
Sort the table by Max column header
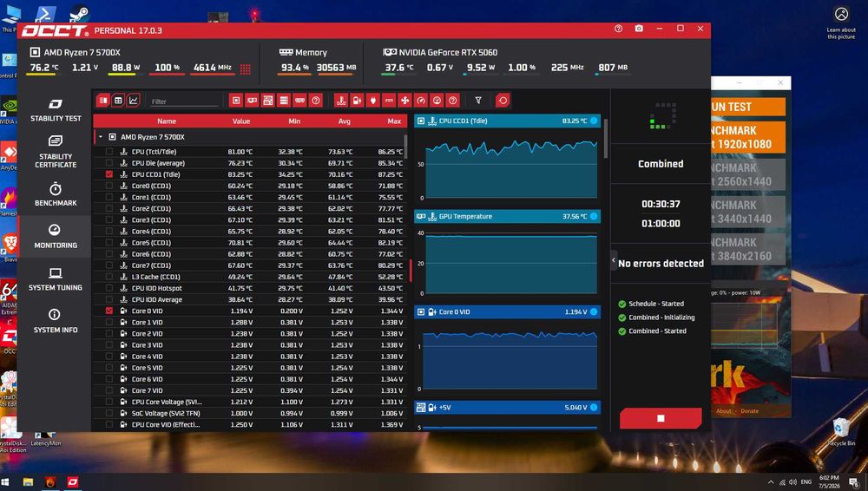click(394, 121)
